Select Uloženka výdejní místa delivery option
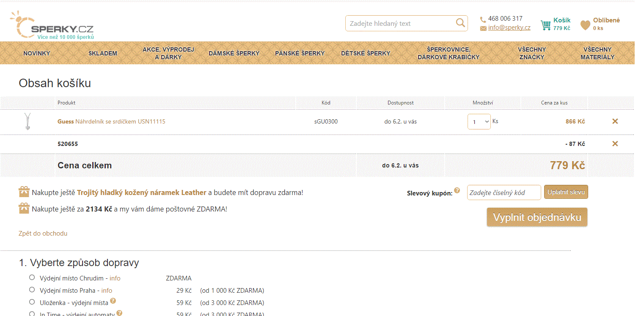The height and width of the screenshot is (316, 644). point(32,302)
